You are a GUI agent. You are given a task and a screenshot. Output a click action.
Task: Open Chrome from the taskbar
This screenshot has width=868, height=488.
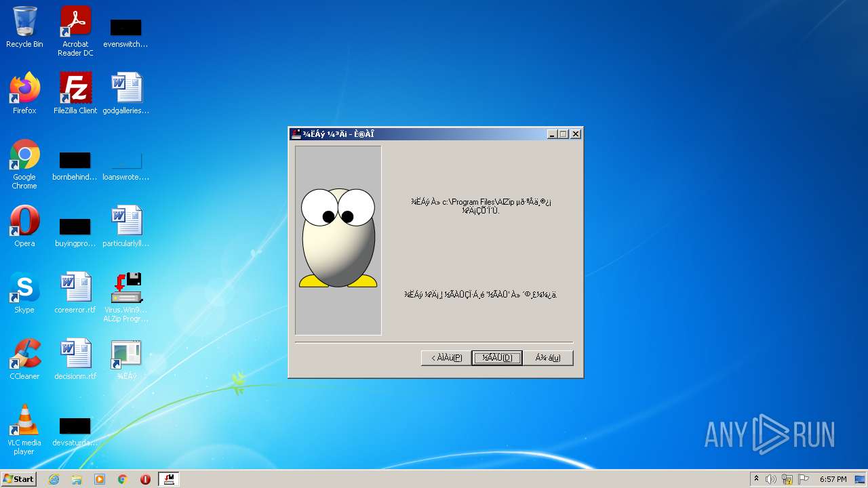(x=123, y=479)
